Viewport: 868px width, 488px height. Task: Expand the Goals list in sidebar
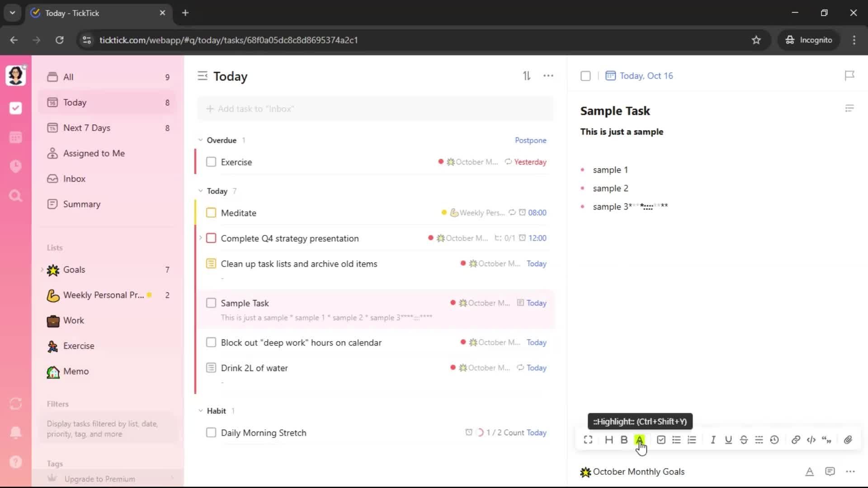[42, 270]
